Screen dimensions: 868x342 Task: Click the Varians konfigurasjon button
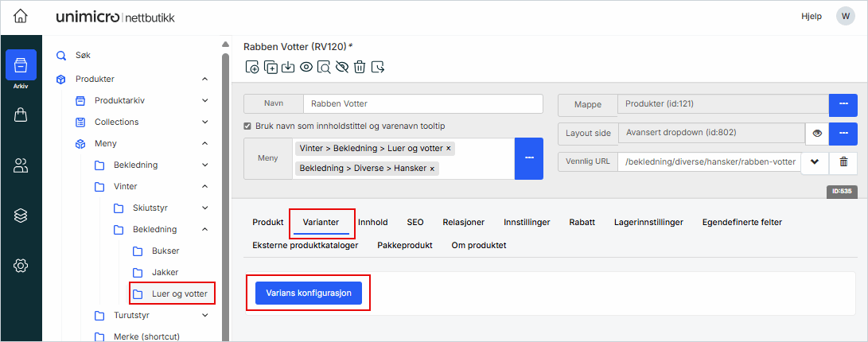pos(309,293)
